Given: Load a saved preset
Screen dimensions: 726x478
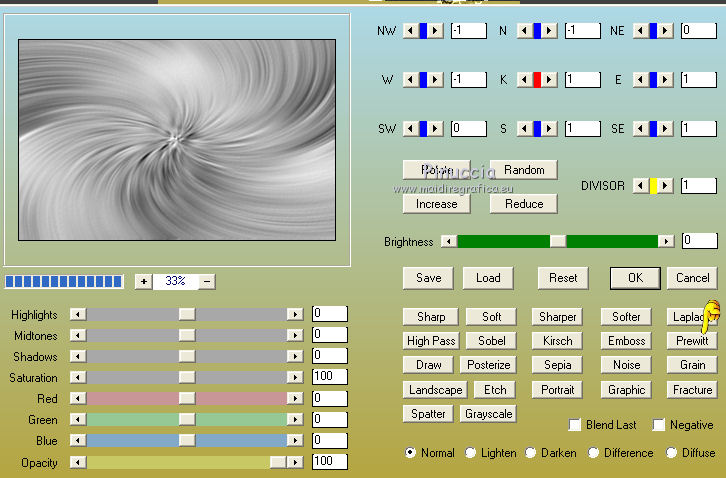Looking at the screenshot, I should (x=488, y=278).
